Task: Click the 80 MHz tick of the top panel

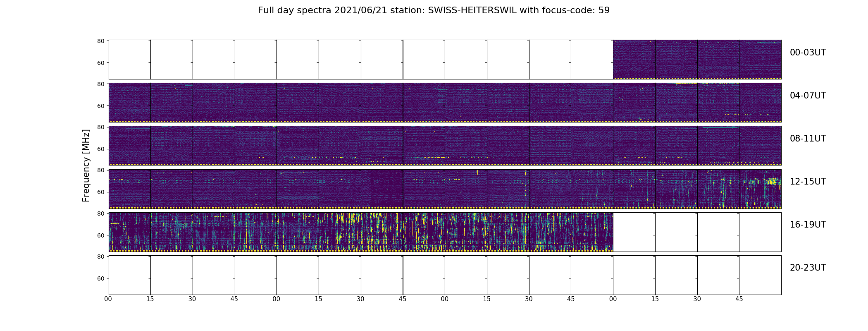Action: tap(100, 41)
